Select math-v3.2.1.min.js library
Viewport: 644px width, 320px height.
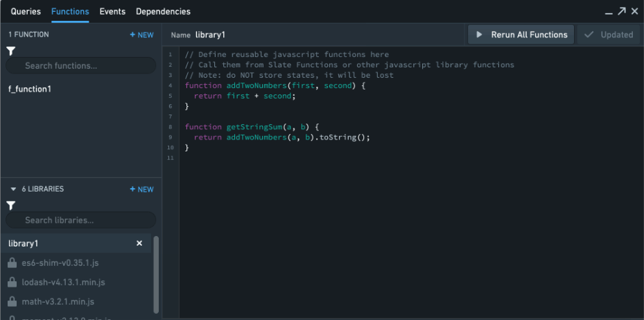[x=58, y=301]
